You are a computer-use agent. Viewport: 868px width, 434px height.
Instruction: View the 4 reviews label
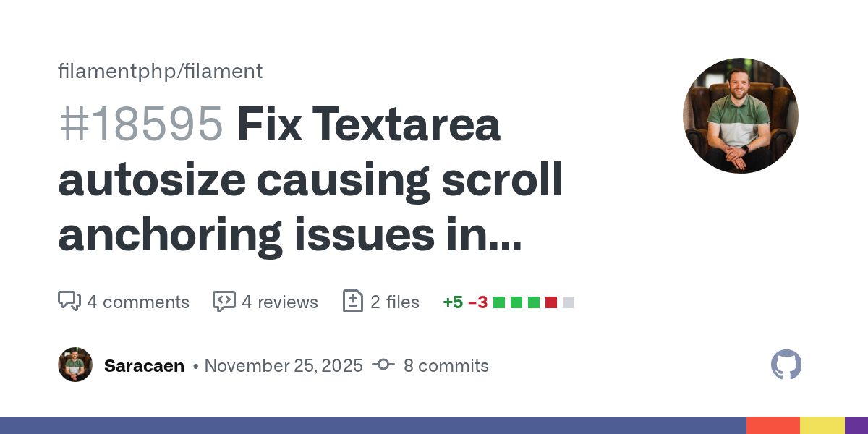point(279,302)
